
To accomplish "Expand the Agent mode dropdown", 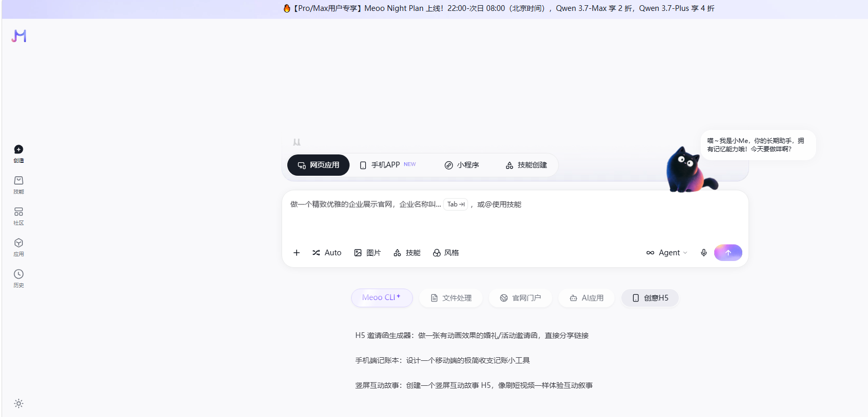I will pyautogui.click(x=667, y=253).
